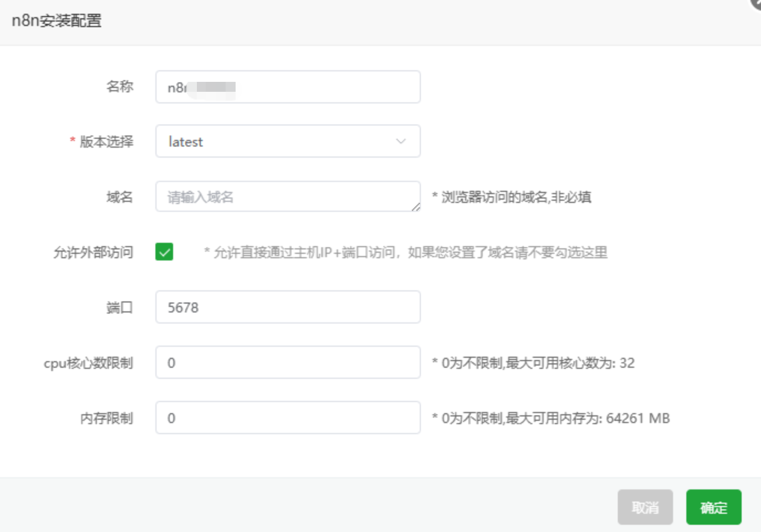Click the 端口 label

tap(119, 307)
